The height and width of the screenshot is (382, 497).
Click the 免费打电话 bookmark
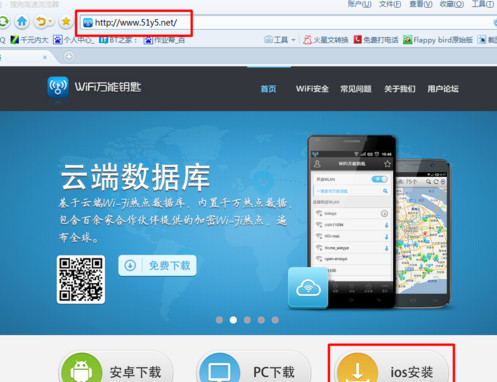coord(376,40)
